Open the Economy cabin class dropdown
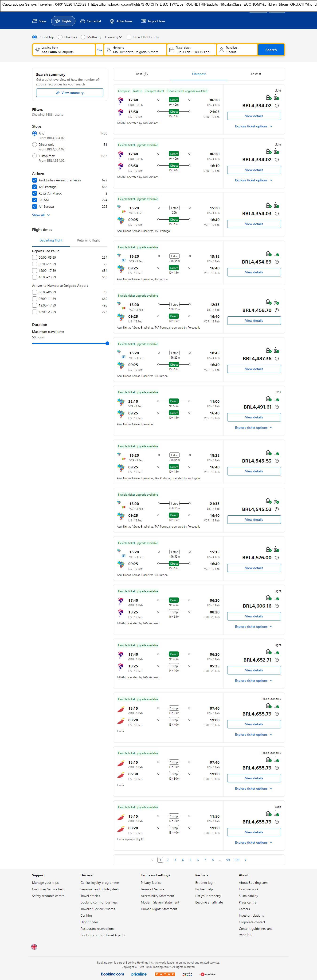Image resolution: width=317 pixels, height=980 pixels. click(x=113, y=37)
